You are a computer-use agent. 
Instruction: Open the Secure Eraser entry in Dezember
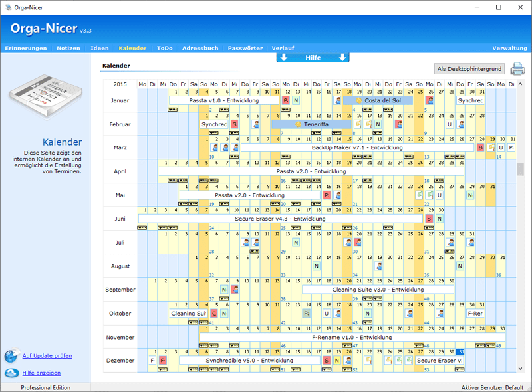point(440,361)
